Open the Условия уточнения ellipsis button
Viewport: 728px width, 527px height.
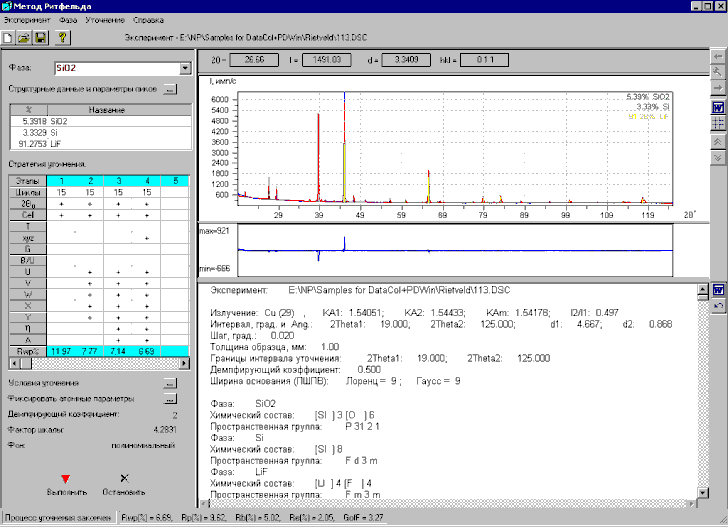[x=170, y=383]
